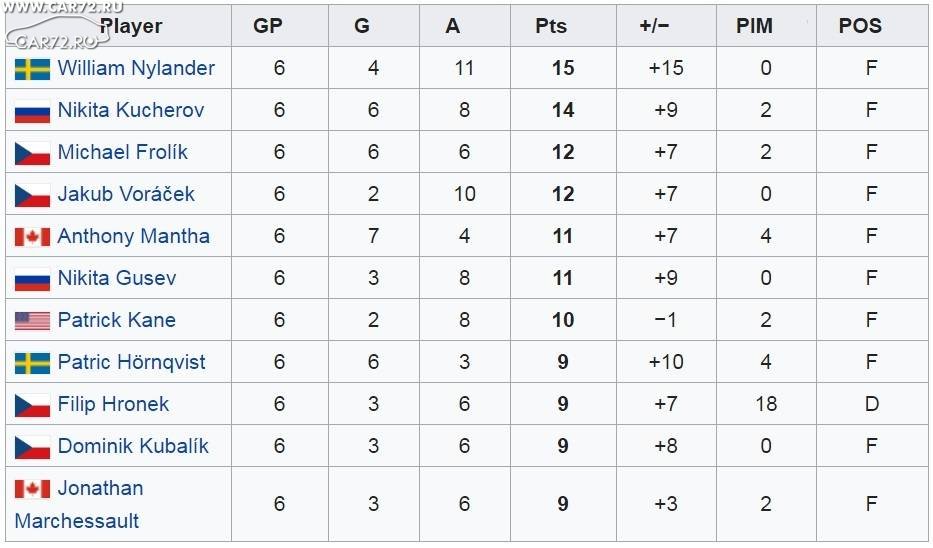The image size is (933, 548).
Task: Click the Russian flag next to Nikita Kucherov
Action: [32, 111]
